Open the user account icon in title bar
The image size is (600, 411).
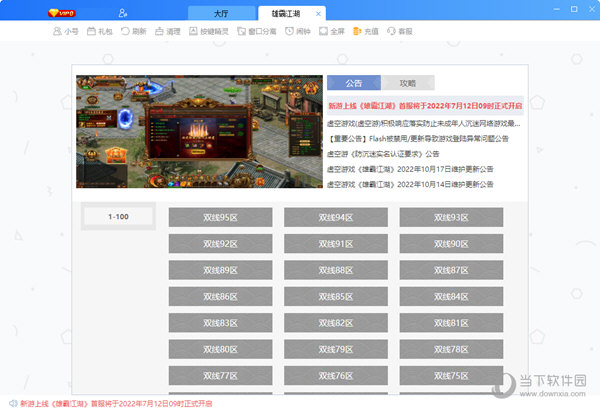coord(122,13)
